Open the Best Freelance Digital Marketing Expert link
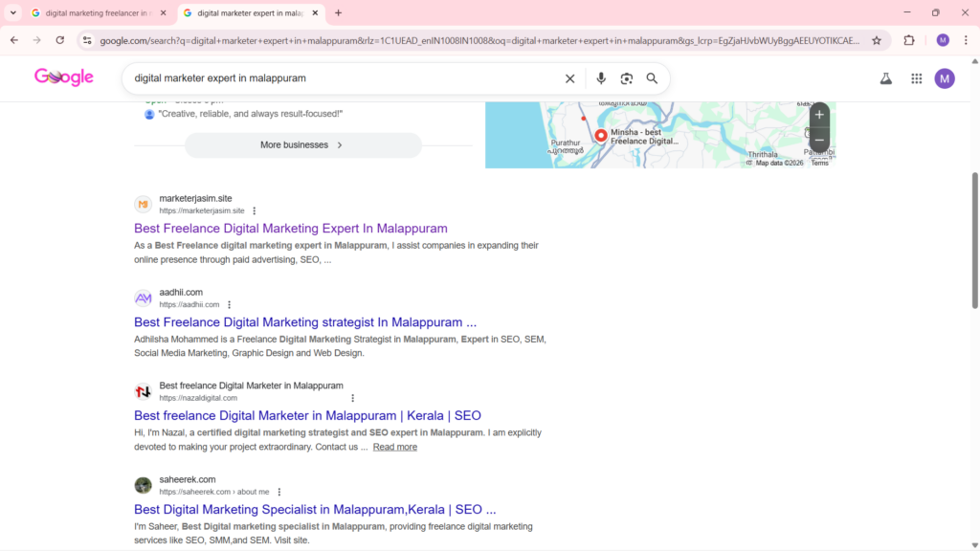The width and height of the screenshot is (980, 551). 290,228
